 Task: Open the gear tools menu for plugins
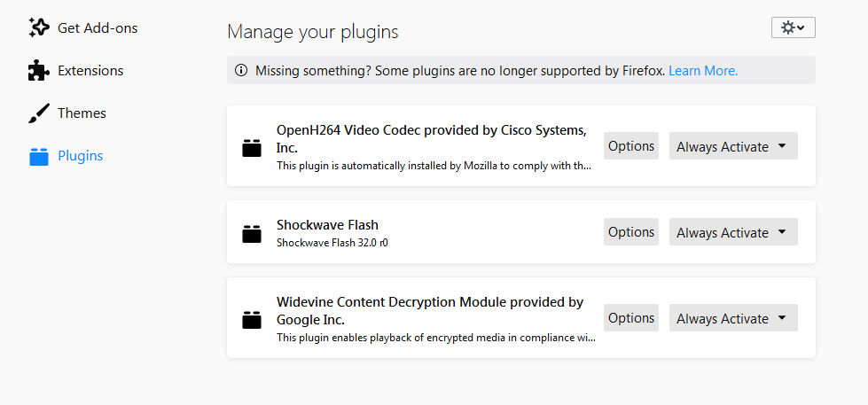[793, 27]
